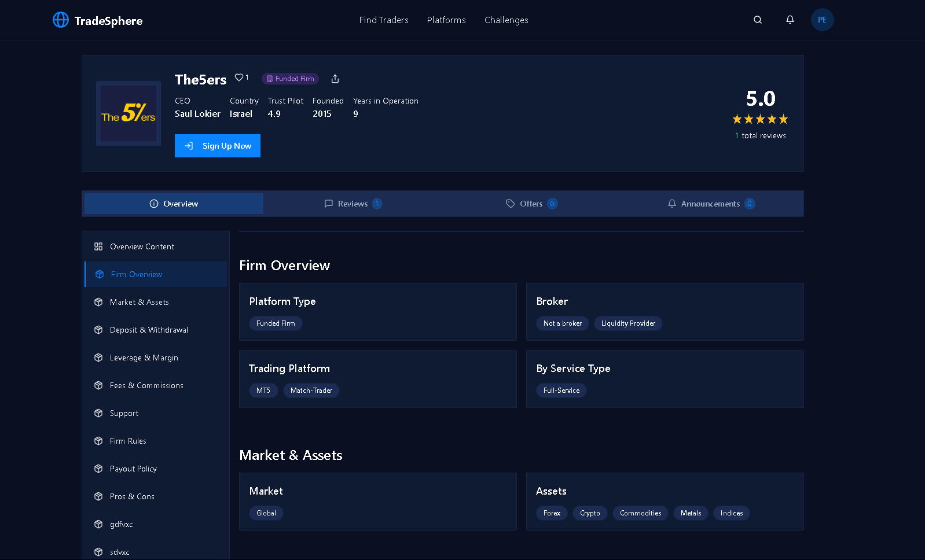Click the TradeSphere globe logo icon
Image resolution: width=925 pixels, height=560 pixels.
(61, 20)
